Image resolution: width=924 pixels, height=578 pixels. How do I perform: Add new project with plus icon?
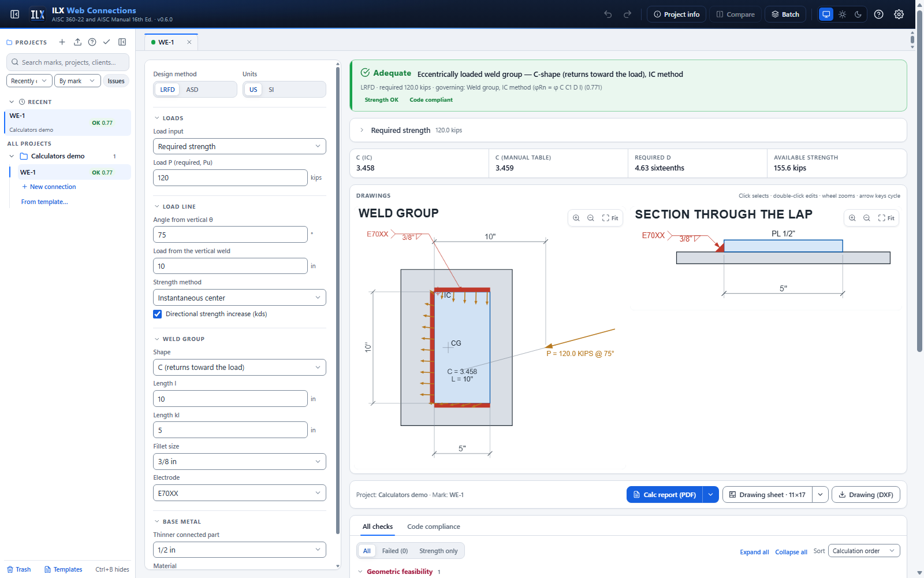coord(62,42)
